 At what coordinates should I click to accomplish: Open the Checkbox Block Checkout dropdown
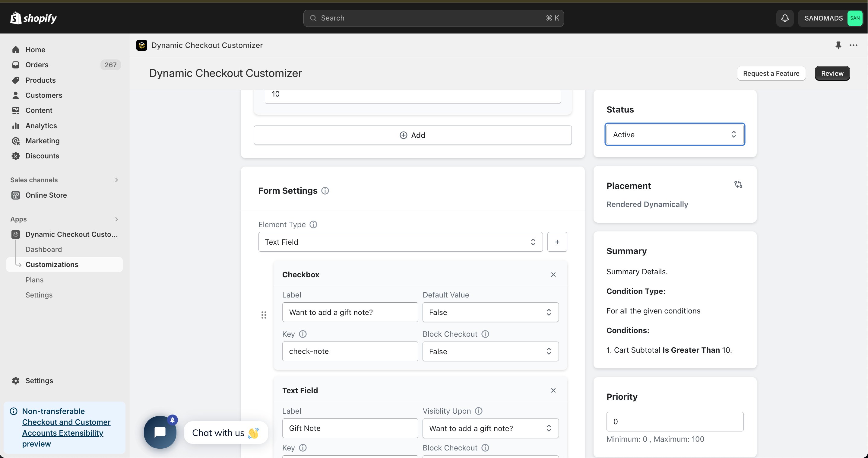pyautogui.click(x=490, y=351)
